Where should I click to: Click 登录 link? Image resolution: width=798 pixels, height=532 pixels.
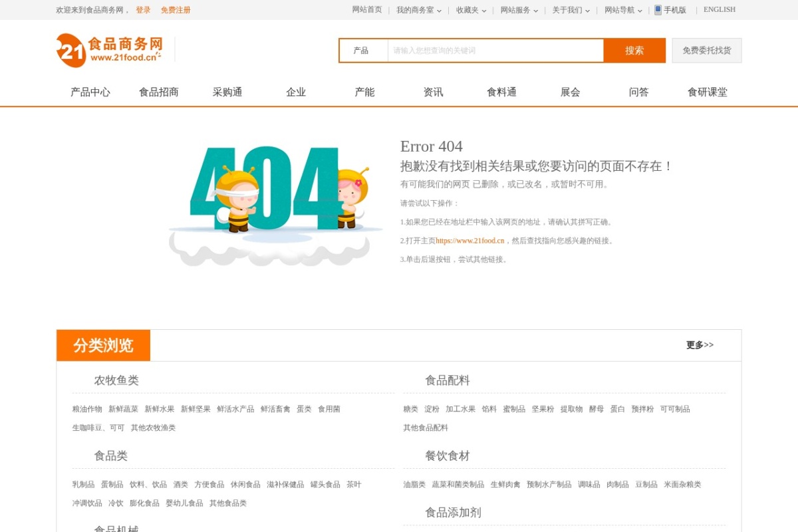pyautogui.click(x=143, y=10)
